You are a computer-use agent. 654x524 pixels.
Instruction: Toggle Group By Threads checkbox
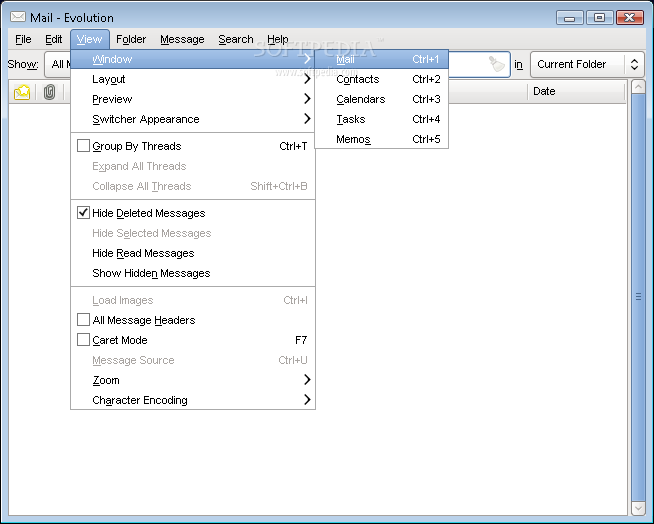point(83,146)
